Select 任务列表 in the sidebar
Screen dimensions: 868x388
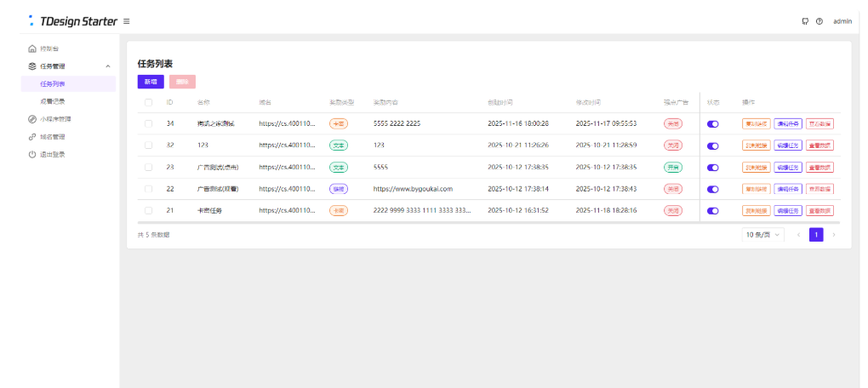point(53,84)
